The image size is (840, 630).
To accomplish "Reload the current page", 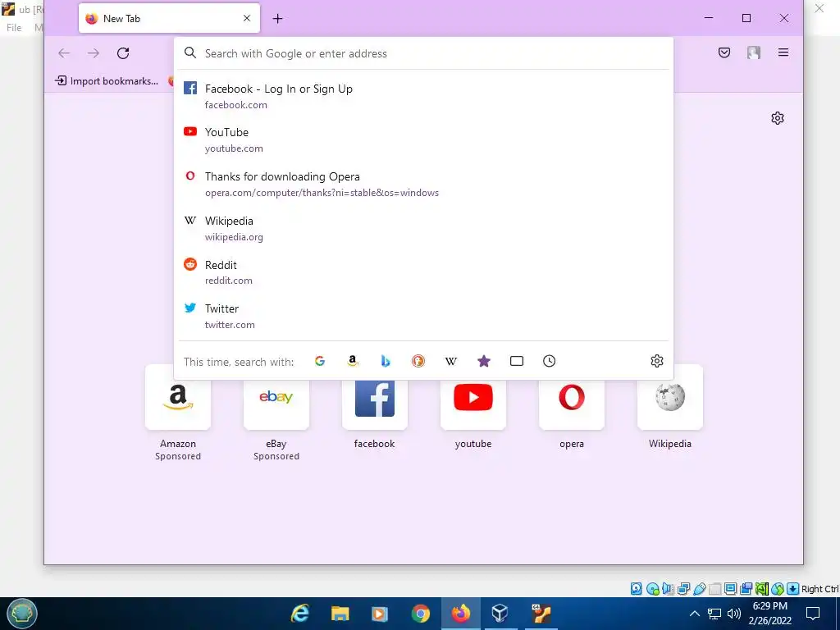I will [x=123, y=53].
